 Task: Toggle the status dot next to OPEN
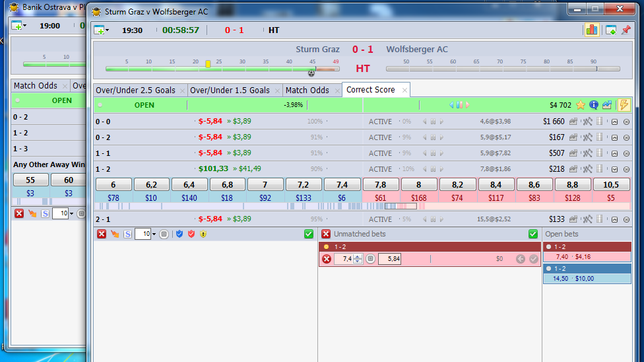(x=100, y=105)
